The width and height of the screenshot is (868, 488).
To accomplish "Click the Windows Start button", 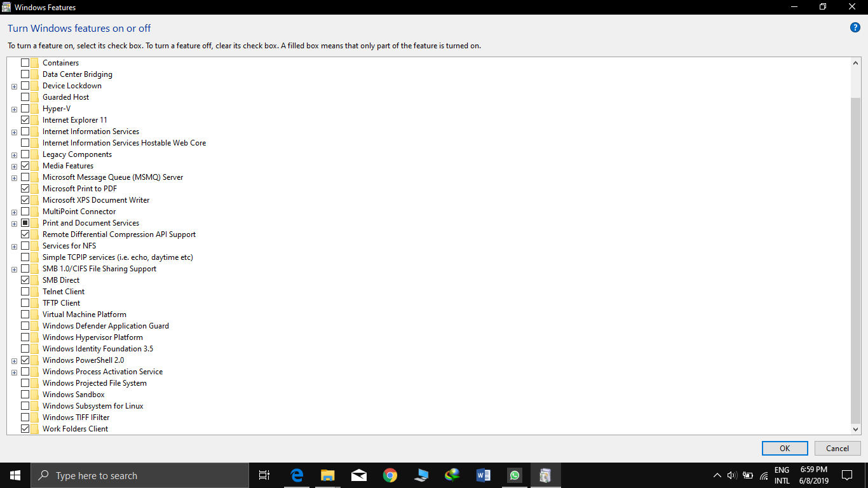I will point(15,475).
